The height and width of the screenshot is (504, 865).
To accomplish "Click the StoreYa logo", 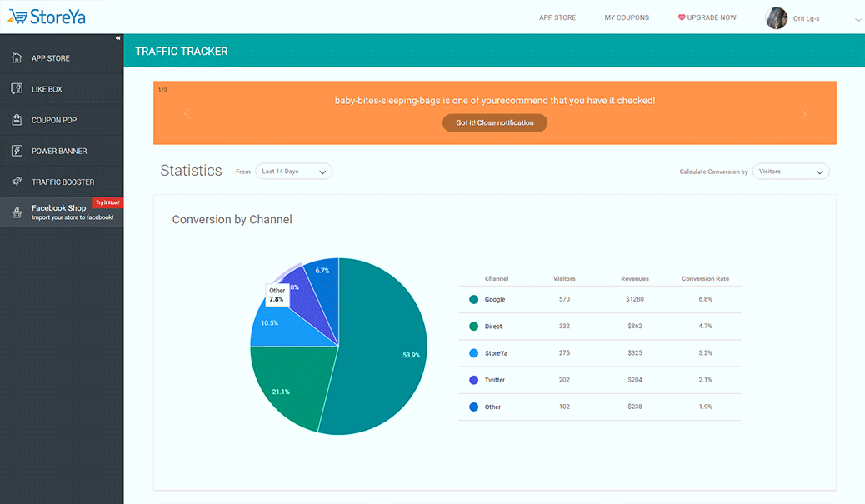I will pyautogui.click(x=47, y=17).
